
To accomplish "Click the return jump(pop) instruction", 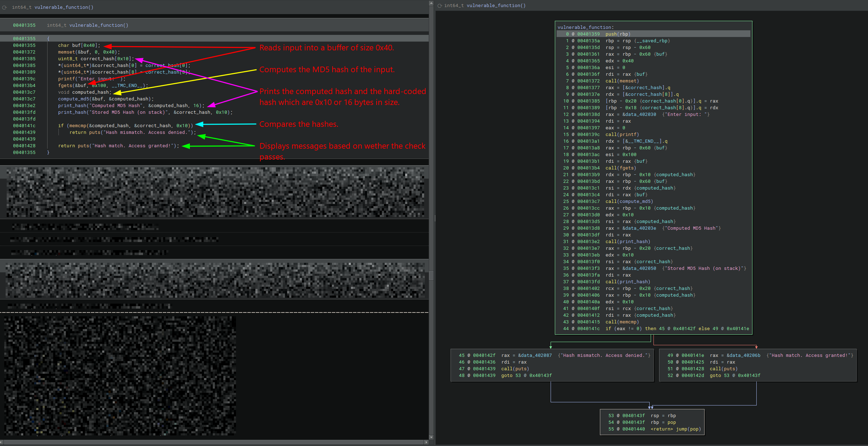I will [675, 429].
